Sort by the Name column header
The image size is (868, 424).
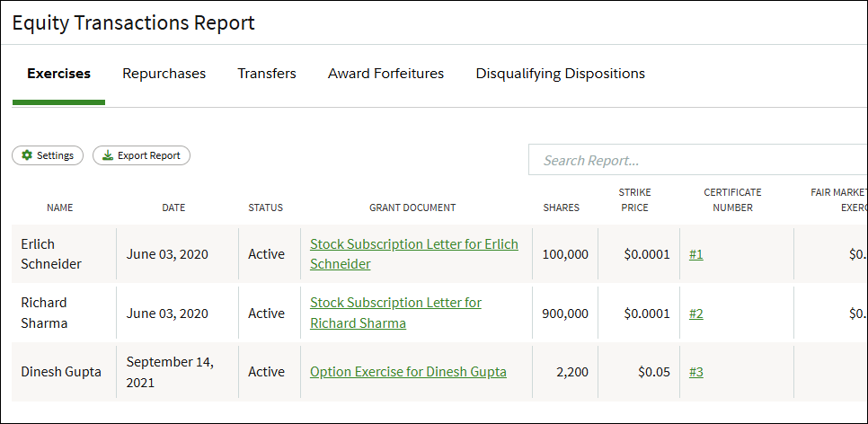60,208
